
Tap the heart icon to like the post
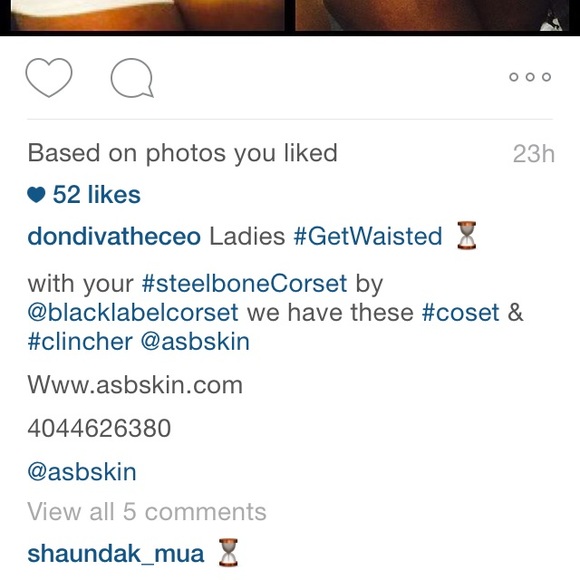(49, 77)
